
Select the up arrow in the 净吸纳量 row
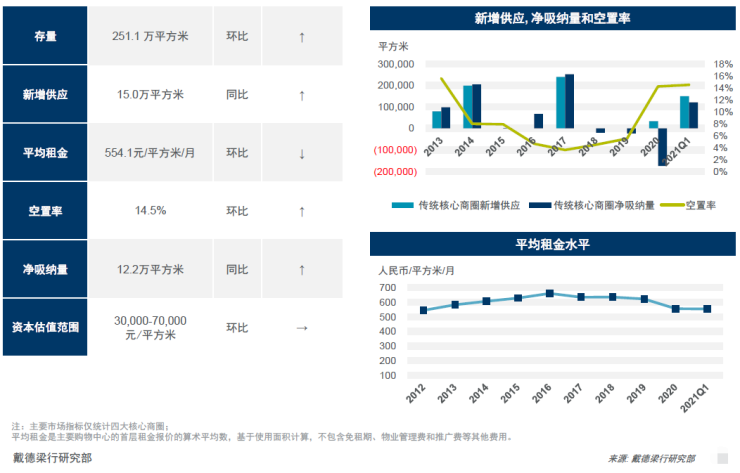(302, 269)
